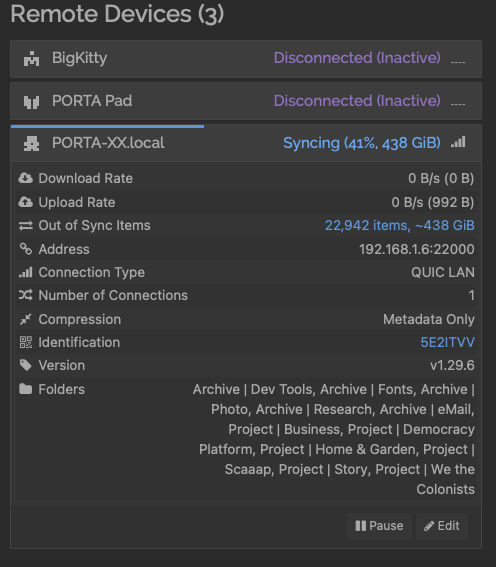This screenshot has height=567, width=496.
Task: Click the Identification QR code icon
Action: click(25, 342)
